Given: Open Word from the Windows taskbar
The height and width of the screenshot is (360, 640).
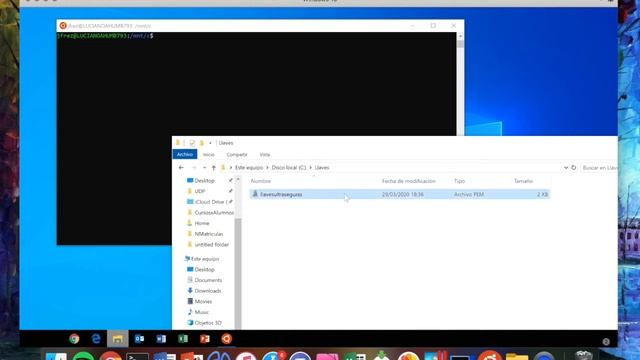Looking at the screenshot, I should (161, 339).
